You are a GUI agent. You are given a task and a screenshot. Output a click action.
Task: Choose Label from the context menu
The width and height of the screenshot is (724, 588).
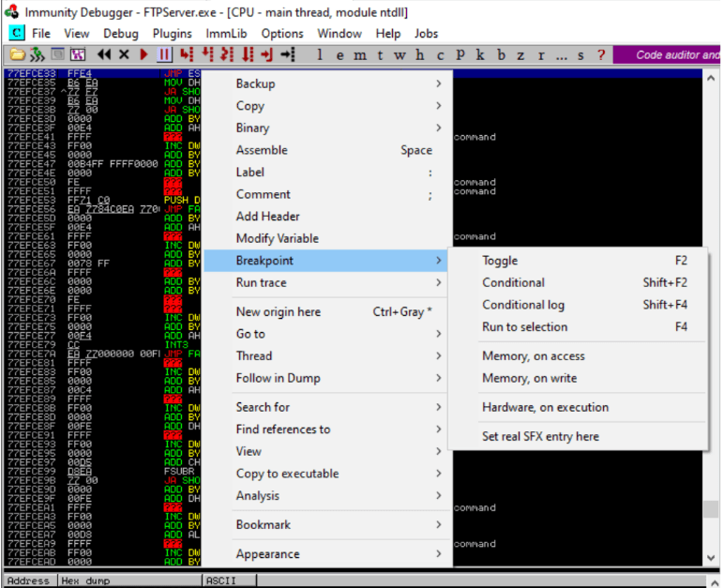click(327, 173)
